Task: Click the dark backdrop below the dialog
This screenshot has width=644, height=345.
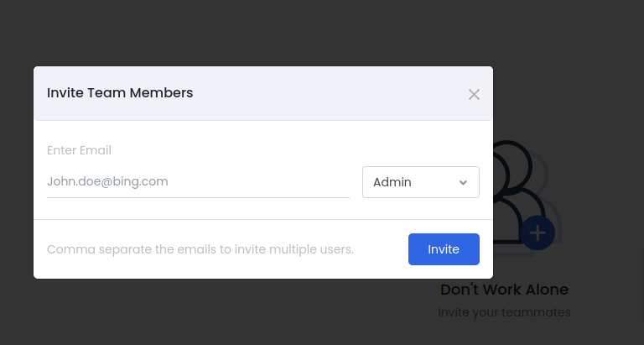Action: click(x=210, y=315)
